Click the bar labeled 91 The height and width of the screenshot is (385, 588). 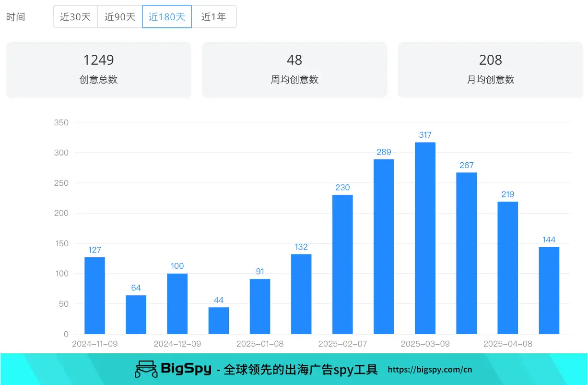[260, 306]
